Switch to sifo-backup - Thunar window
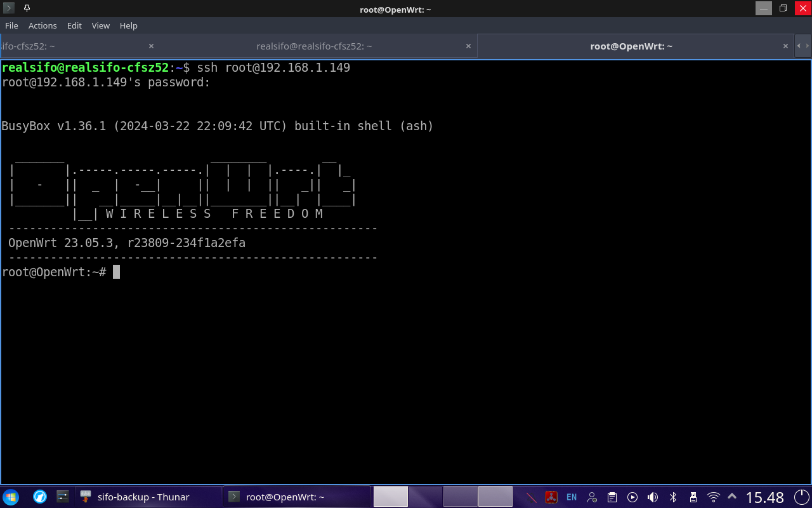 point(149,497)
